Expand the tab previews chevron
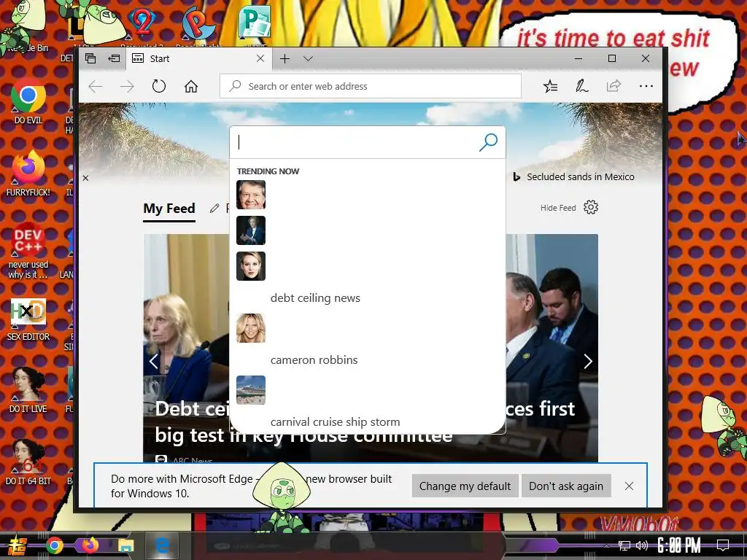The width and height of the screenshot is (747, 560). [x=309, y=58]
